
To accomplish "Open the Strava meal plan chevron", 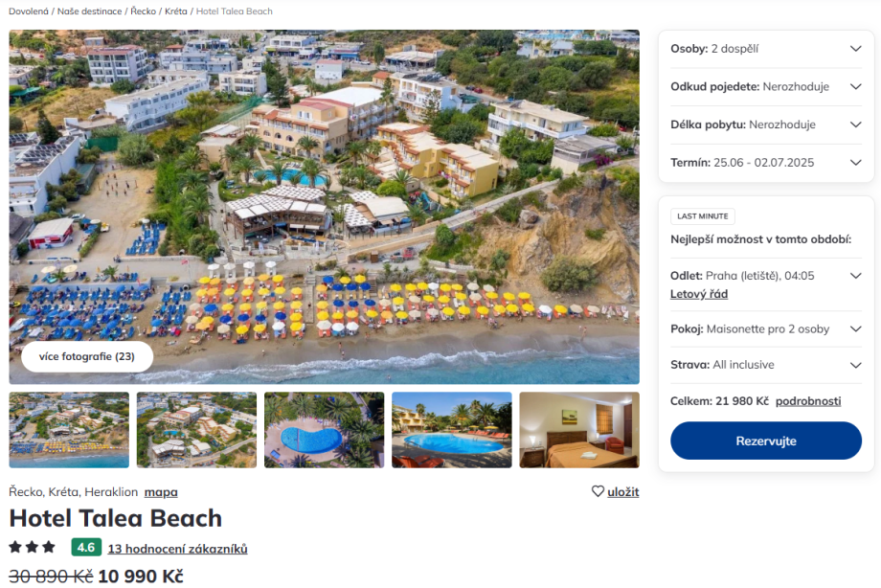I will click(x=855, y=365).
